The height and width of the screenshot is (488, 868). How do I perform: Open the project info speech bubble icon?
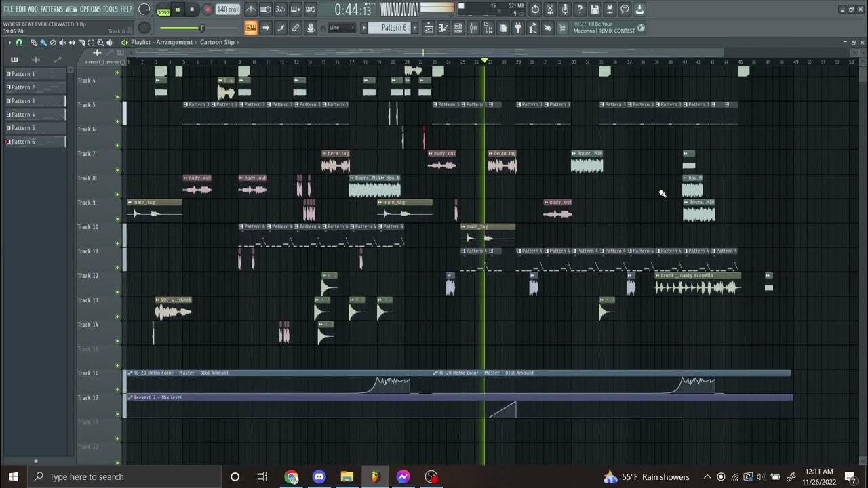pyautogui.click(x=625, y=9)
